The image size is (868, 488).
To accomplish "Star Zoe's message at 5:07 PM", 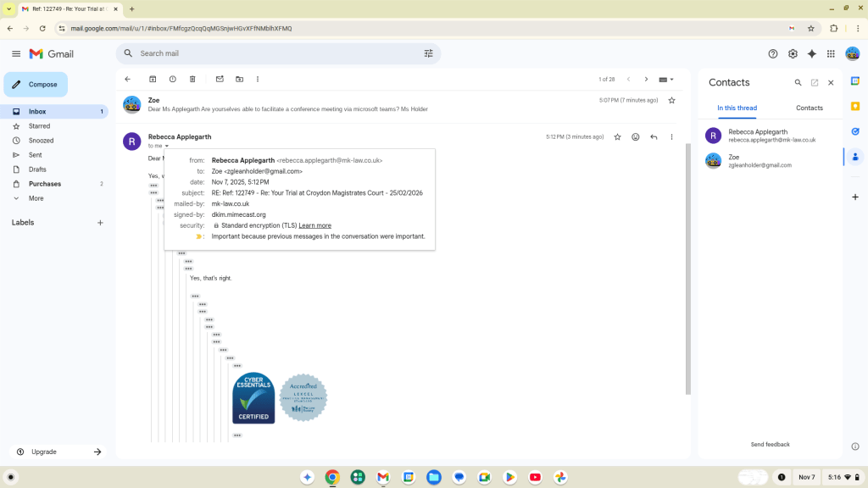I will point(671,100).
